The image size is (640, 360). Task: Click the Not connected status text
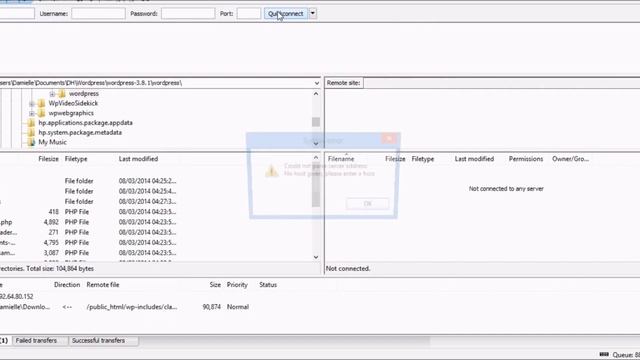coord(348,269)
